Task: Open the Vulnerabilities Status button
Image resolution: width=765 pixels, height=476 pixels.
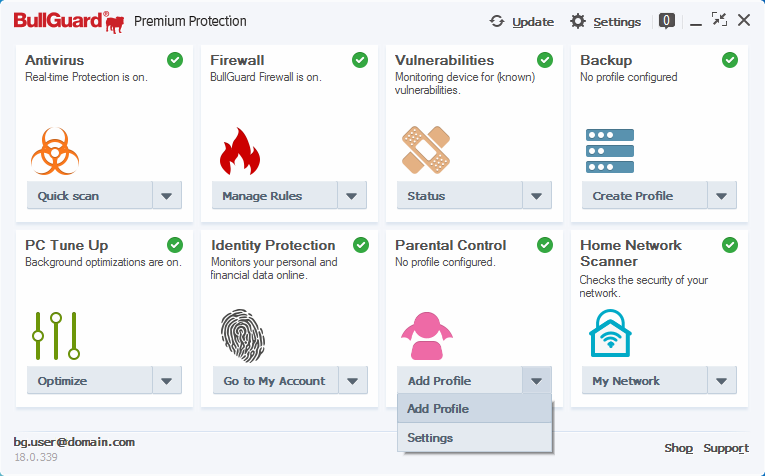Action: (460, 196)
